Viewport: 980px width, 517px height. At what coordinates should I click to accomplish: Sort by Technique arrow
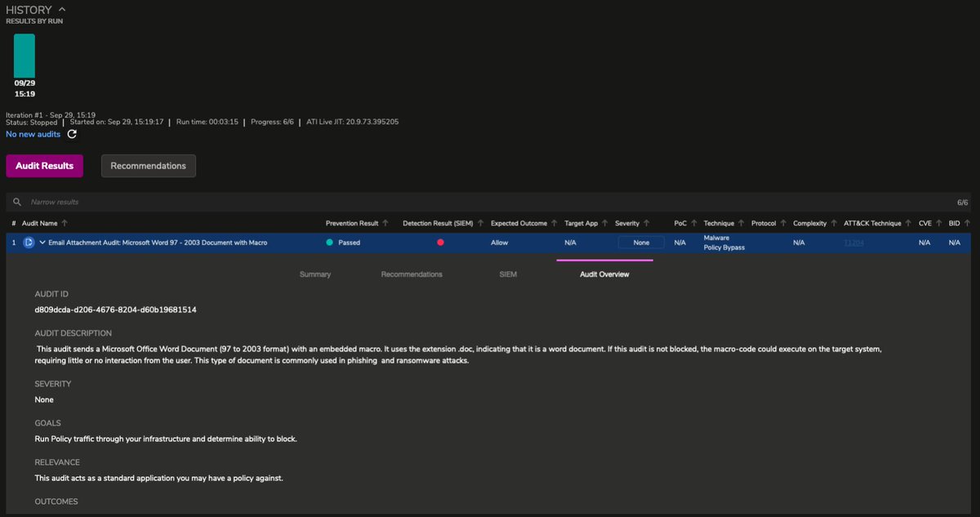[x=742, y=223]
